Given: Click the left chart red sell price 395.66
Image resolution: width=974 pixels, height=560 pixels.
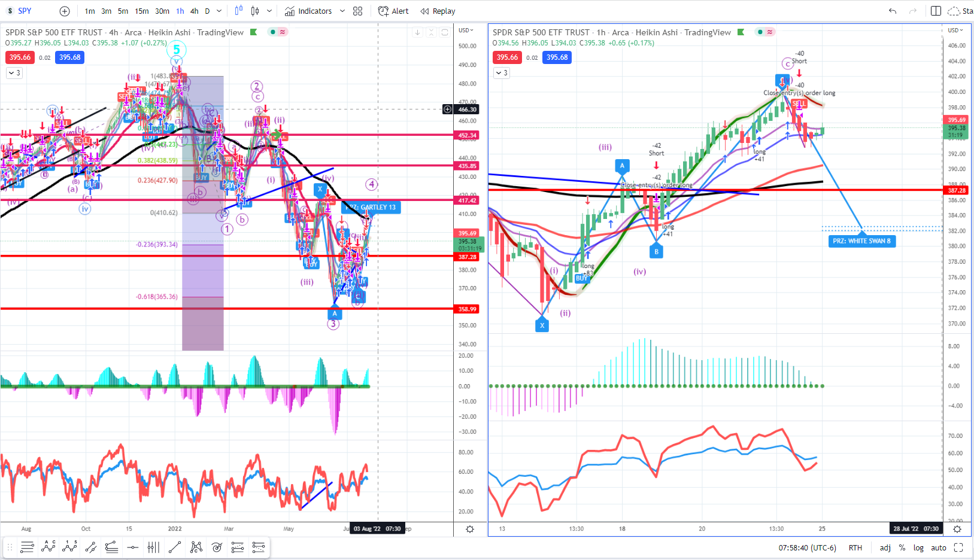Looking at the screenshot, I should click(x=20, y=57).
